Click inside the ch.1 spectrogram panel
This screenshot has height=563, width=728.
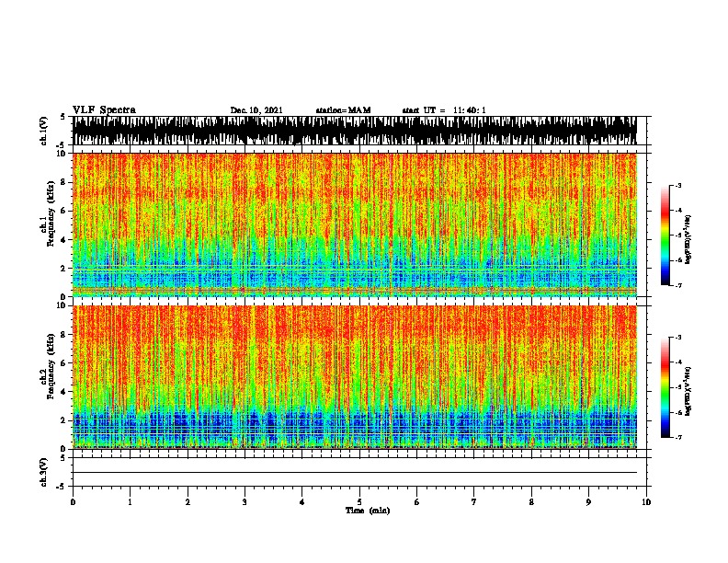click(355, 224)
